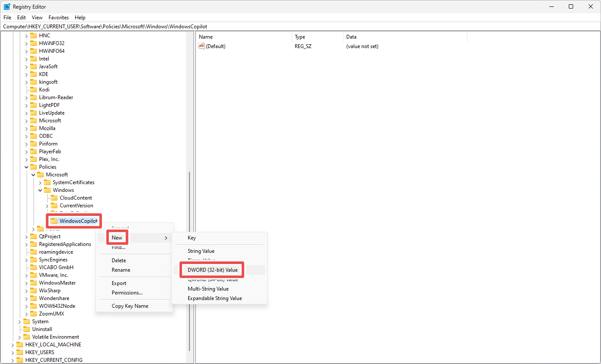The width and height of the screenshot is (601, 364).
Task: Click the Wondershare folder icon
Action: [x=34, y=298]
